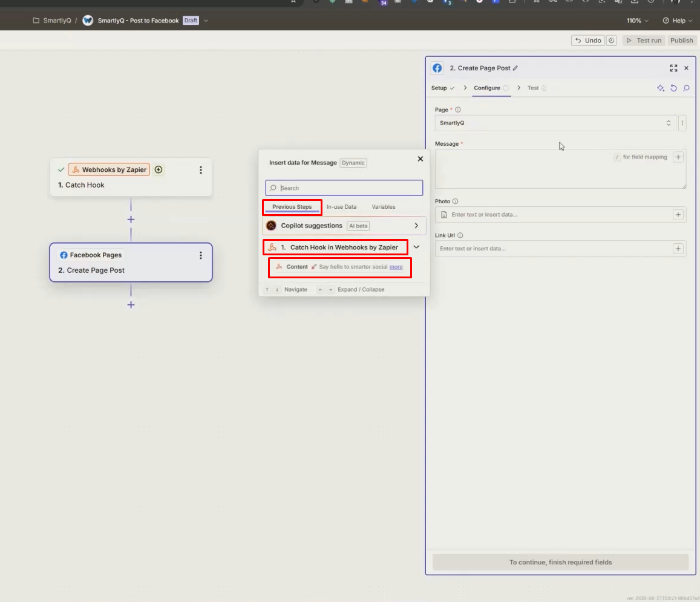Show info for the Link Url field
The height and width of the screenshot is (602, 700).
click(x=460, y=235)
